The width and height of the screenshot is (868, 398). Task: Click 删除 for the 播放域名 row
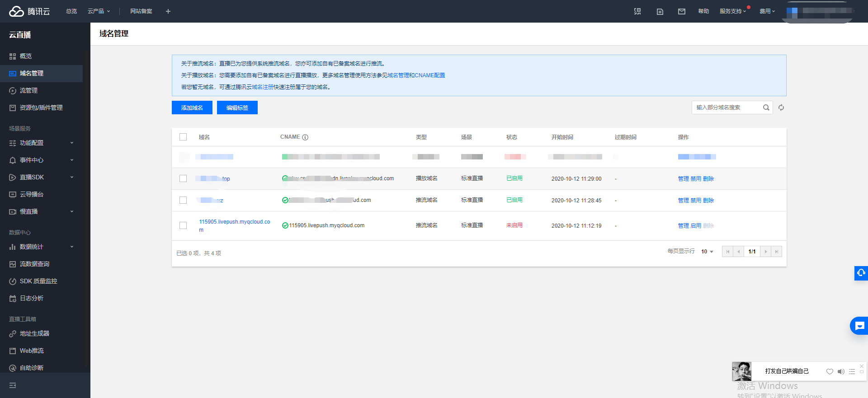point(708,179)
